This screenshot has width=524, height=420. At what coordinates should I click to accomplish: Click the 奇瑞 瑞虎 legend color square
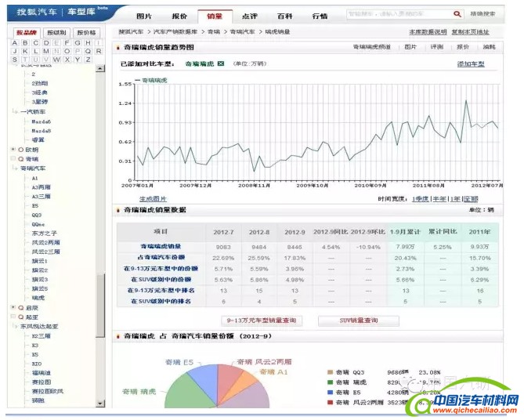point(331,382)
